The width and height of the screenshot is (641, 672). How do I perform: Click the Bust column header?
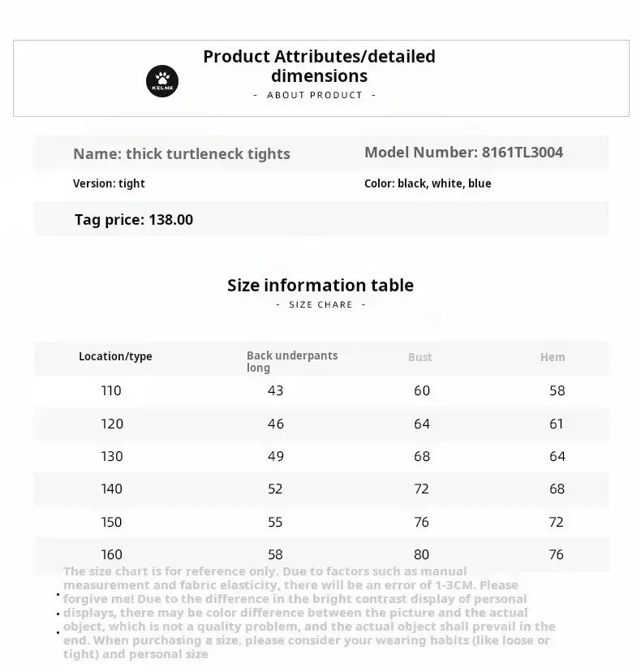pyautogui.click(x=420, y=357)
